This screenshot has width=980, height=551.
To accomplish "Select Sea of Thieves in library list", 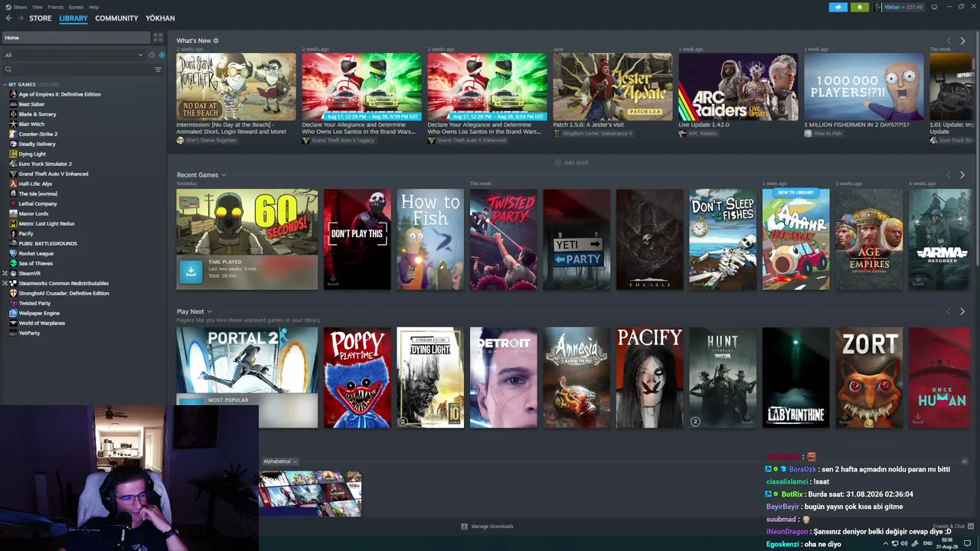I will (36, 263).
